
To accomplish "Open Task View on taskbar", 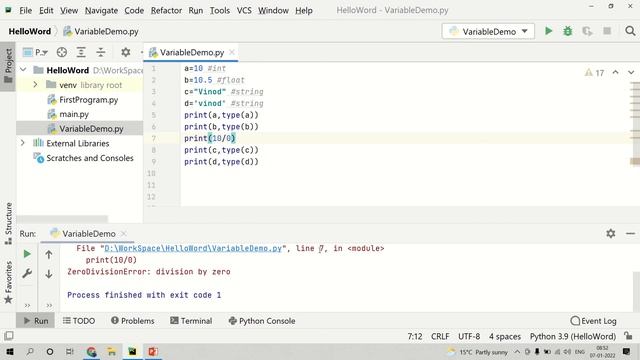I will 70,351.
